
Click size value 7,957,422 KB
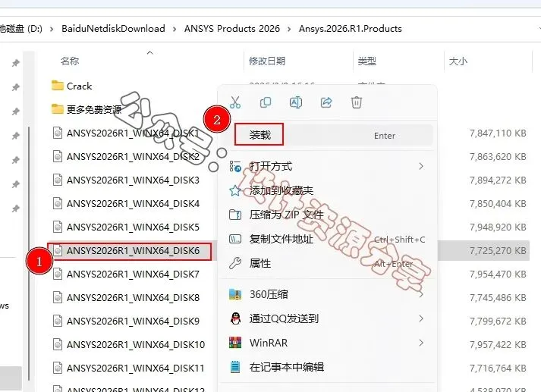[498, 344]
